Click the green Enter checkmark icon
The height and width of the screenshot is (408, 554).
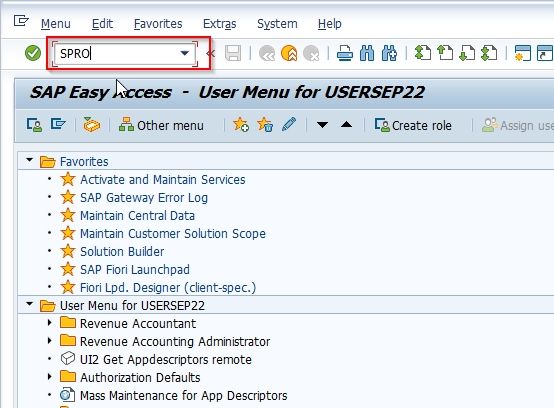pyautogui.click(x=33, y=54)
